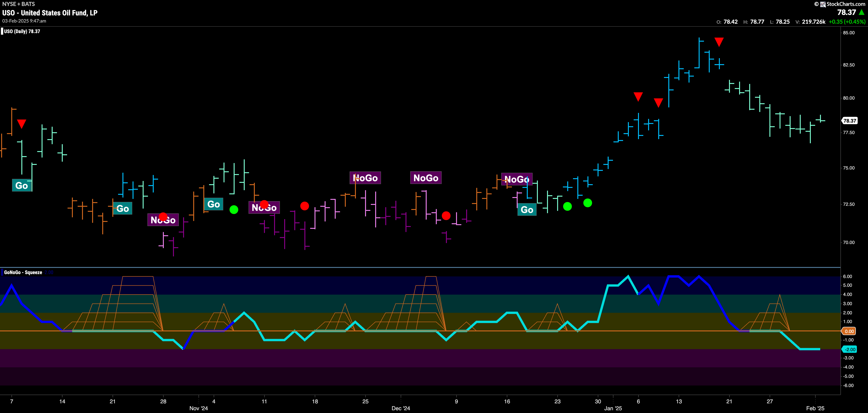Click the 03-Feb-2025 9:47:am timestamp
The height and width of the screenshot is (413, 868).
pos(24,21)
